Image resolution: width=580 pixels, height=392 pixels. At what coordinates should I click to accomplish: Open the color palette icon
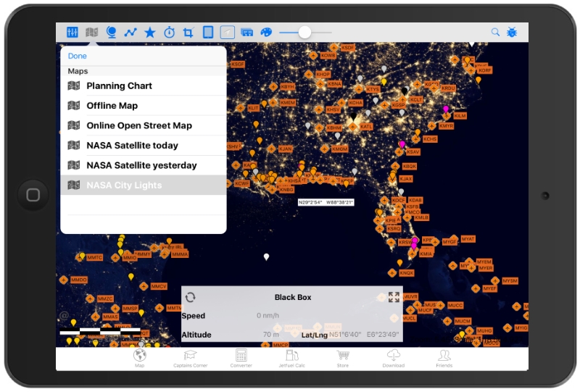point(266,33)
